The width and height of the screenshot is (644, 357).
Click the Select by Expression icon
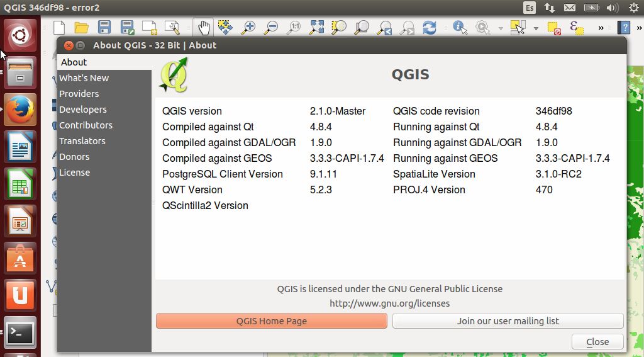click(575, 27)
